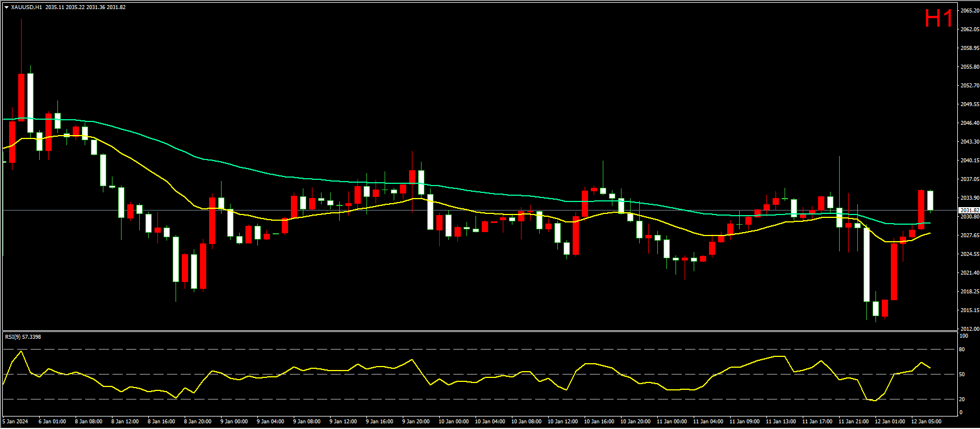Click the 9 Jan 20:00 time label
Image resolution: width=980 pixels, height=429 pixels.
[x=416, y=422]
